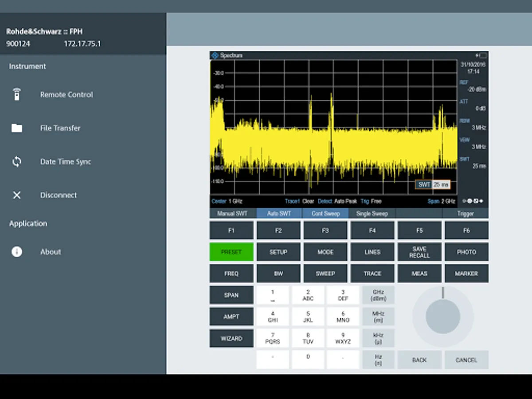Click the page indicator dots below Span
Image resolution: width=532 pixels, height=399 pixels.
473,201
